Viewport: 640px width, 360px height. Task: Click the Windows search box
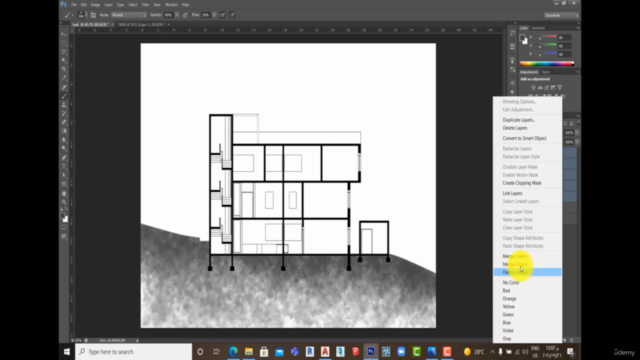point(133,351)
